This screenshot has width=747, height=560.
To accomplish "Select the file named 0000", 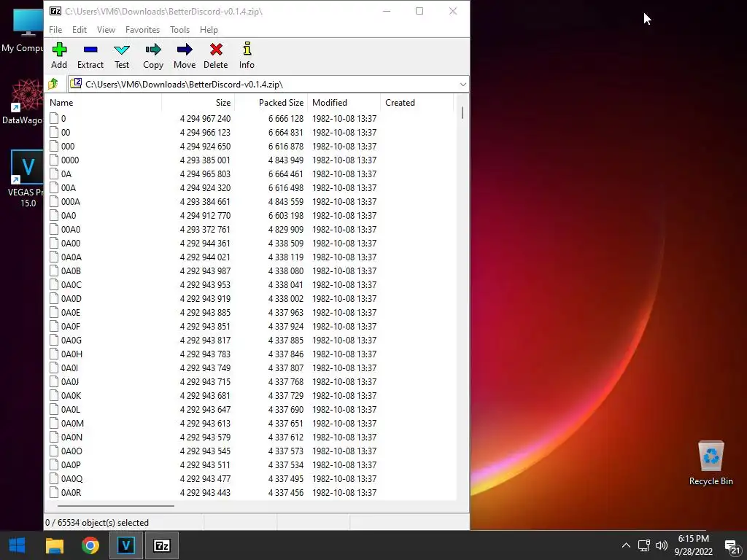I will [x=70, y=160].
